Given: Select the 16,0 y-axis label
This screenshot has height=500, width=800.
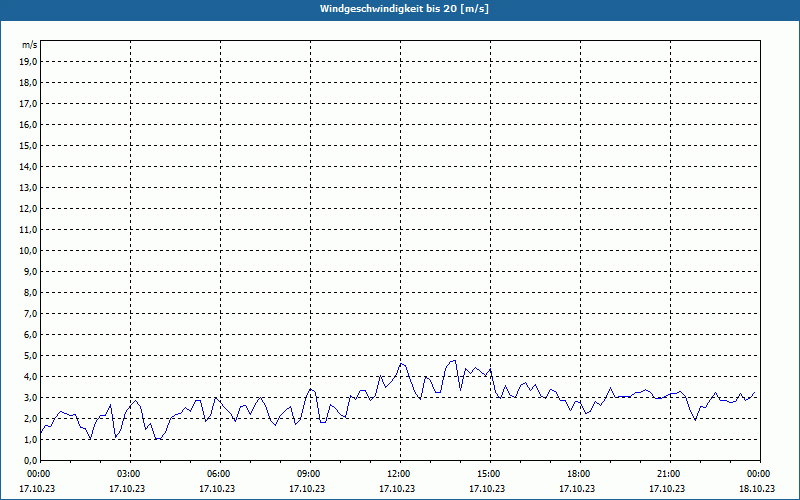Looking at the screenshot, I should point(28,124).
